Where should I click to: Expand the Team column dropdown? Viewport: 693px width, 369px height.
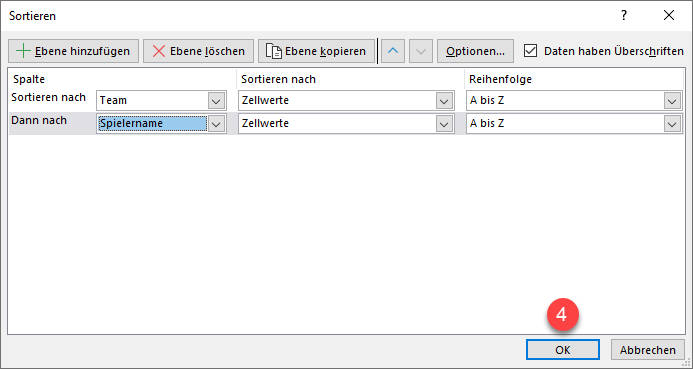pos(216,101)
